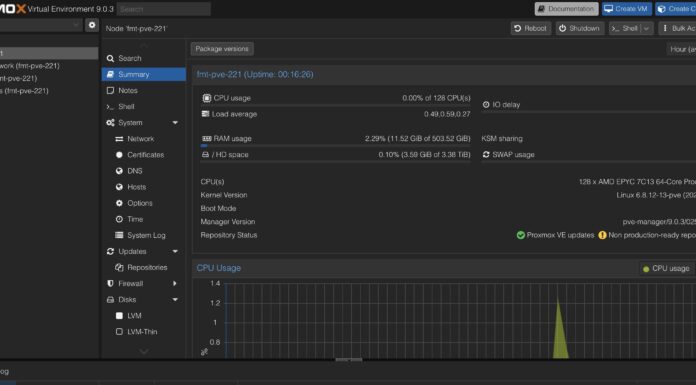Click the HD space progress bar
Viewport: 696px width, 385px height.
tap(335, 162)
